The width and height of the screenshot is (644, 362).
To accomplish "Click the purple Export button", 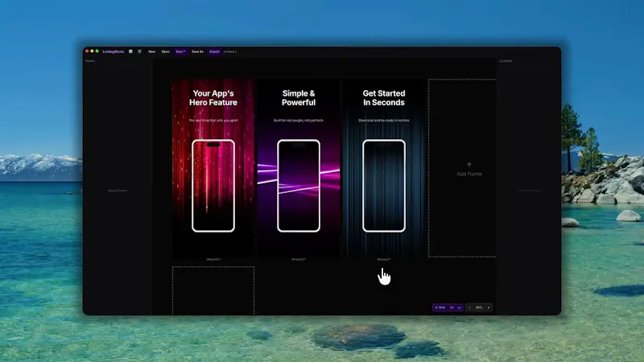I will click(214, 51).
